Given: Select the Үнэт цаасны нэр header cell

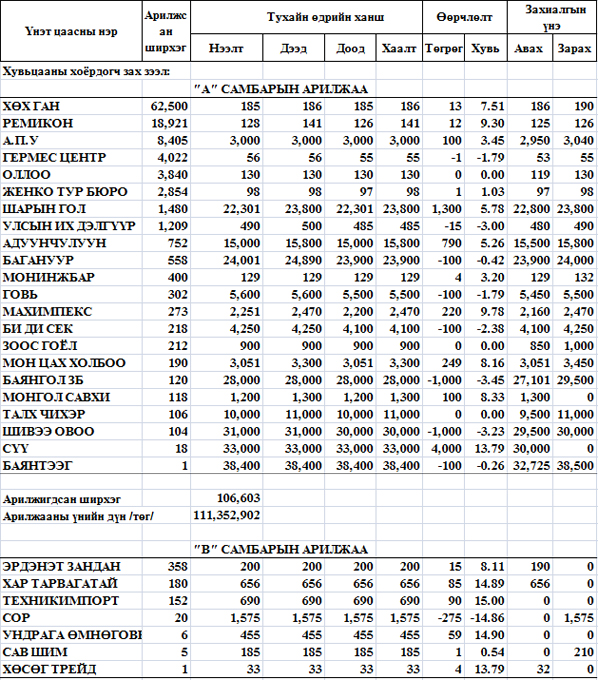Looking at the screenshot, I should click(x=71, y=31).
